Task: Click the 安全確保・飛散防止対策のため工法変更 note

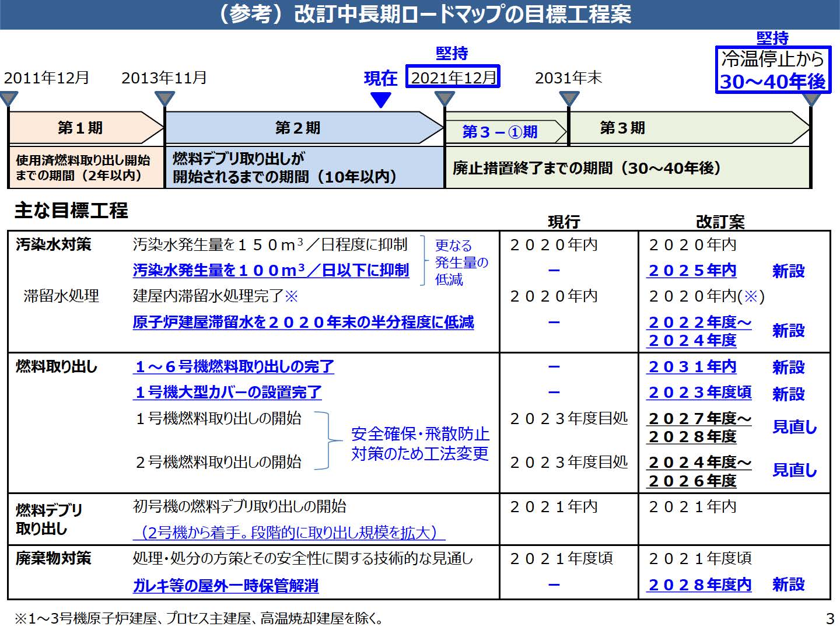Action: (x=419, y=444)
